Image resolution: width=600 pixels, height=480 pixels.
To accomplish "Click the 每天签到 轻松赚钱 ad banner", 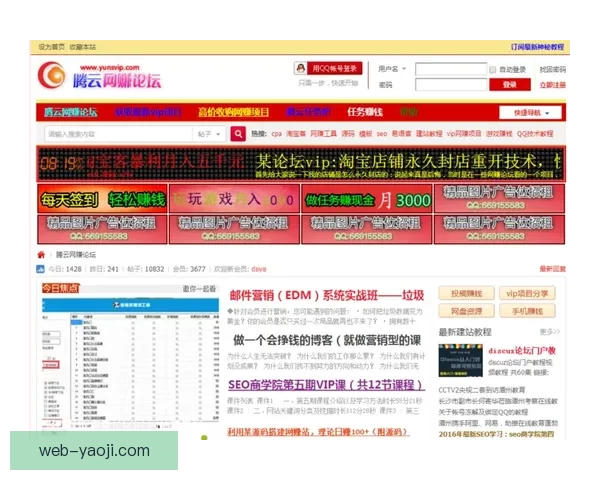I will coord(102,199).
